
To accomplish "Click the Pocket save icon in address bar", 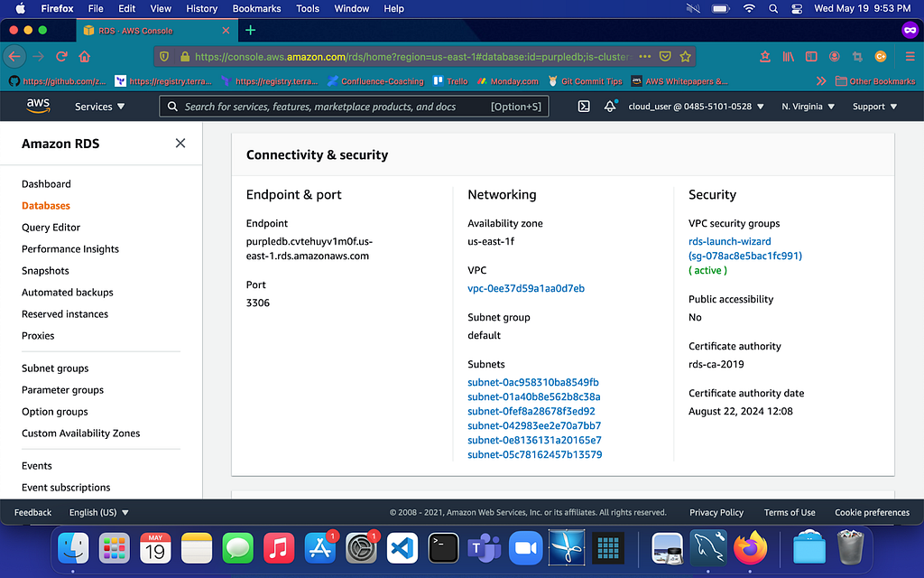I will tap(665, 57).
